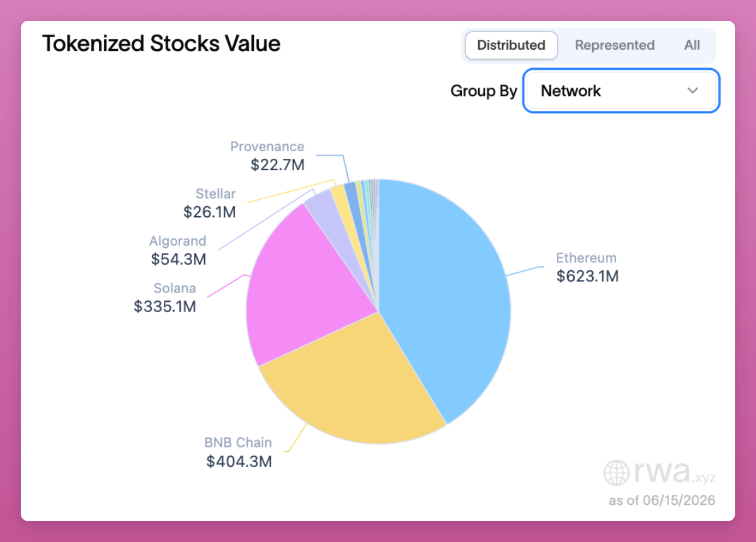Image resolution: width=756 pixels, height=542 pixels.
Task: Click the $404.3M value
Action: pos(239,461)
